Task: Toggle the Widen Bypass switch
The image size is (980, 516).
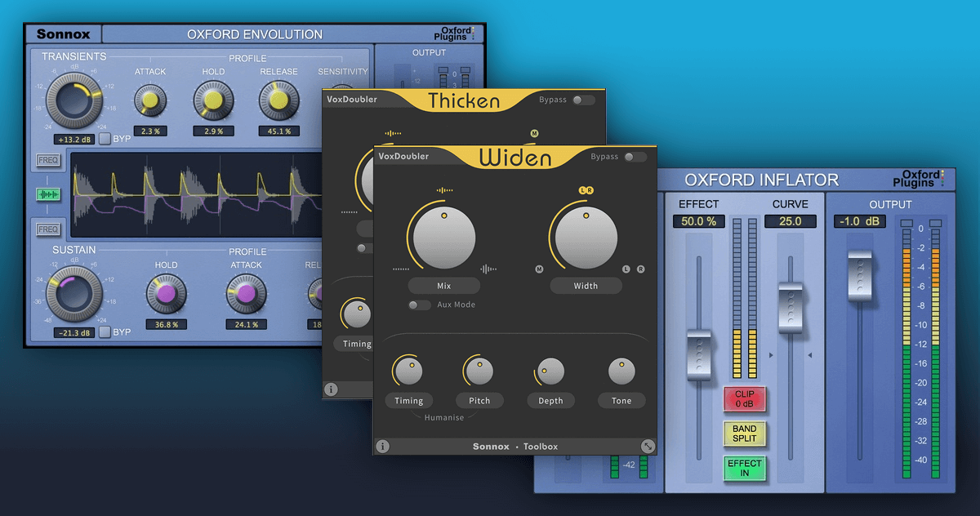Action: pyautogui.click(x=635, y=157)
